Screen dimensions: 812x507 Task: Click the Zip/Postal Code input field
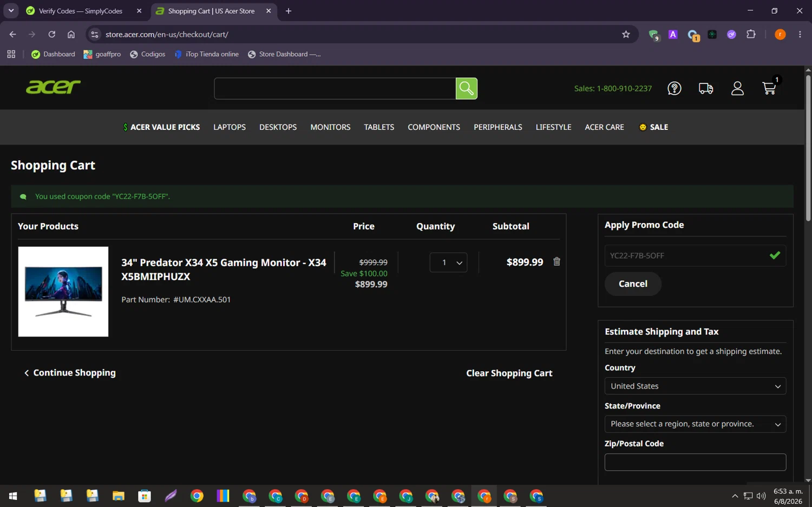click(x=695, y=462)
